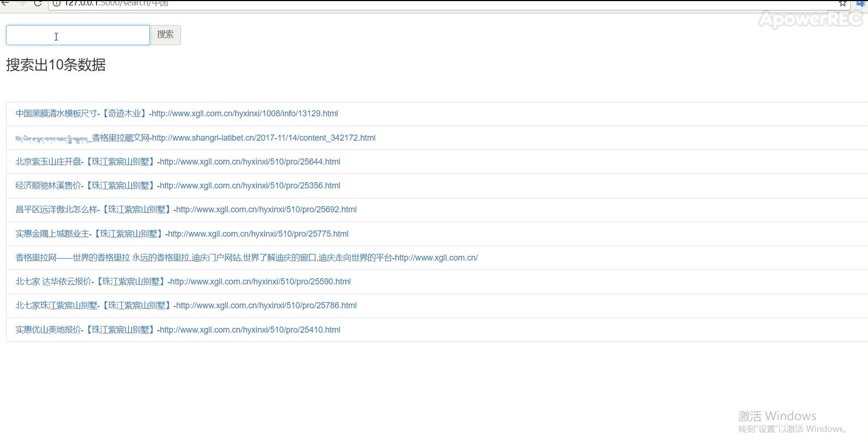Image resolution: width=868 pixels, height=442 pixels.
Task: Open the 北七家珠江紫宸山别墅 result link
Action: 186,306
